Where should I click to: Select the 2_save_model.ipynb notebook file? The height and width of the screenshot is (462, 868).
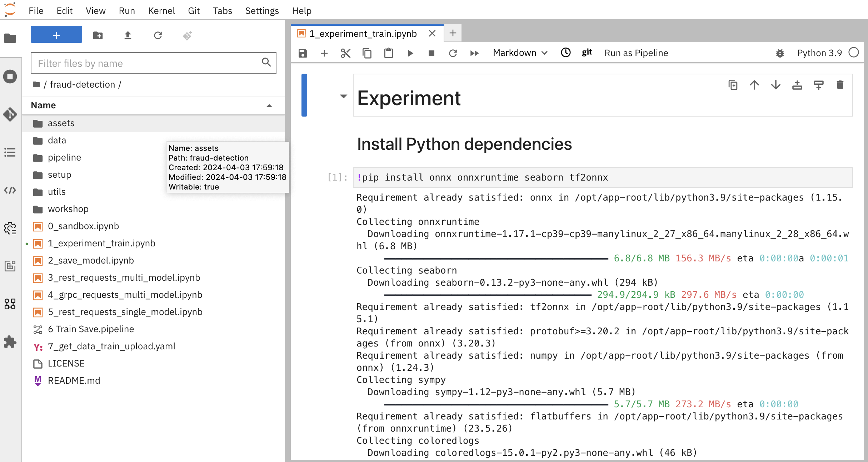[91, 260]
